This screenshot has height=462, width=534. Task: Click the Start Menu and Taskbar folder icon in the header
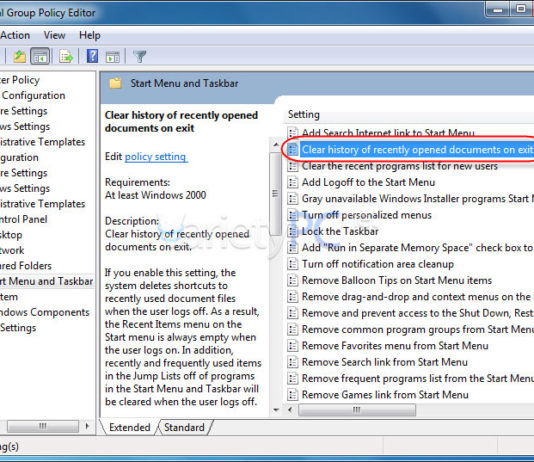[115, 83]
